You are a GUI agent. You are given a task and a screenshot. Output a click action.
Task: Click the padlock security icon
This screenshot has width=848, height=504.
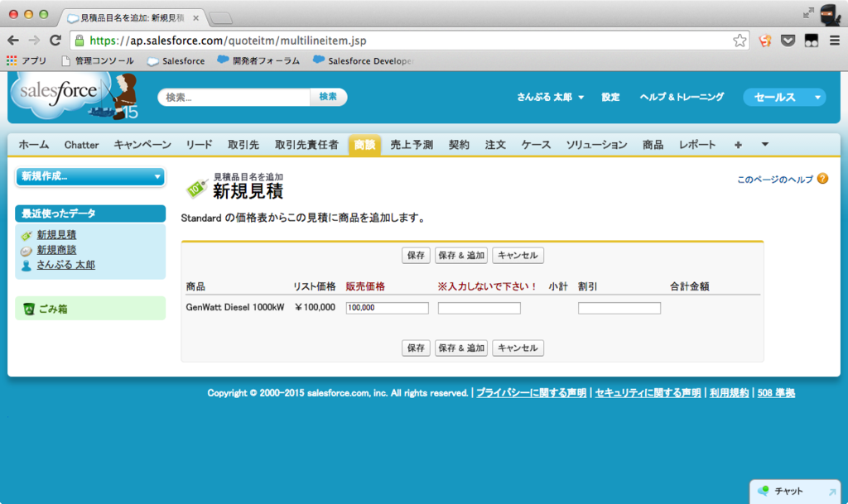[x=79, y=41]
